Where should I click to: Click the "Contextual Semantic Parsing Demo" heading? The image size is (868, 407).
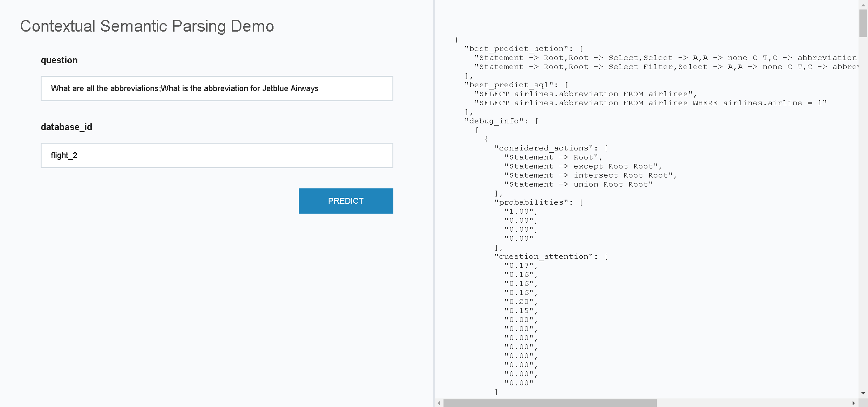[x=147, y=26]
